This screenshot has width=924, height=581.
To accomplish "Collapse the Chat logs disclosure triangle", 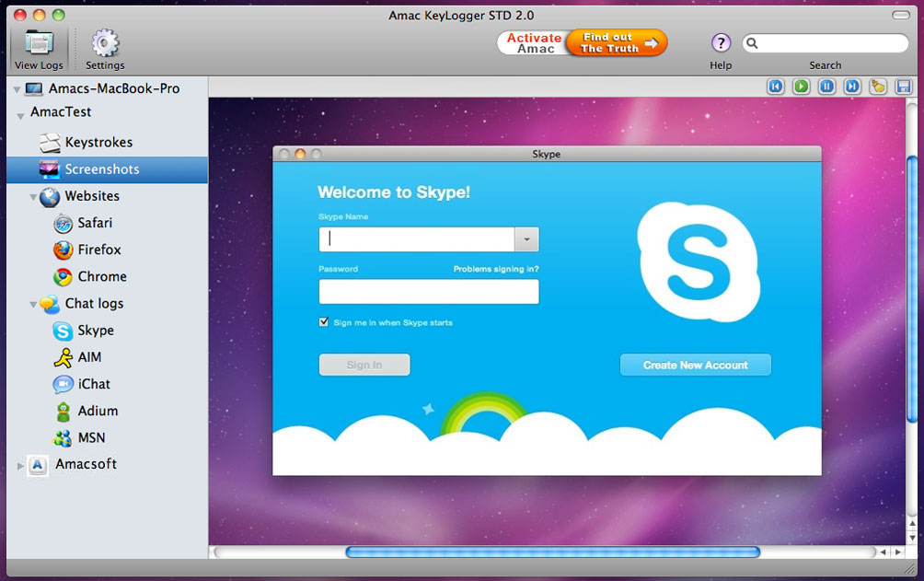I will pyautogui.click(x=33, y=305).
